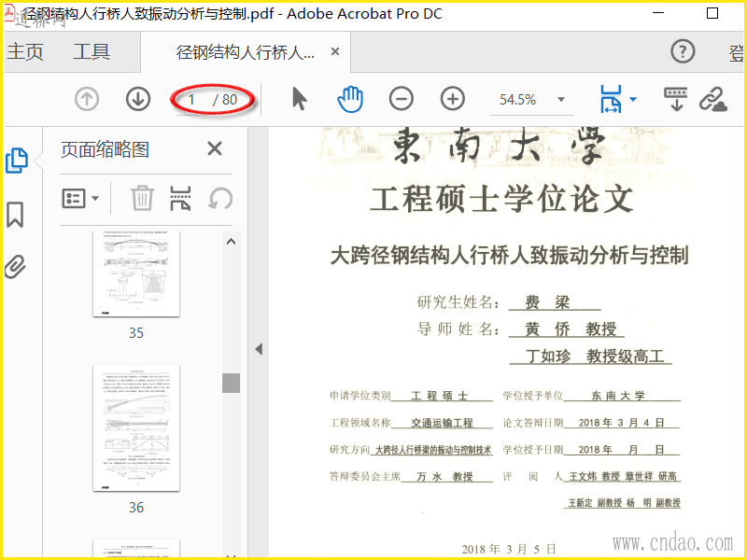The height and width of the screenshot is (560, 747).
Task: Open thumbnail options menu dropdown
Action: 80,198
